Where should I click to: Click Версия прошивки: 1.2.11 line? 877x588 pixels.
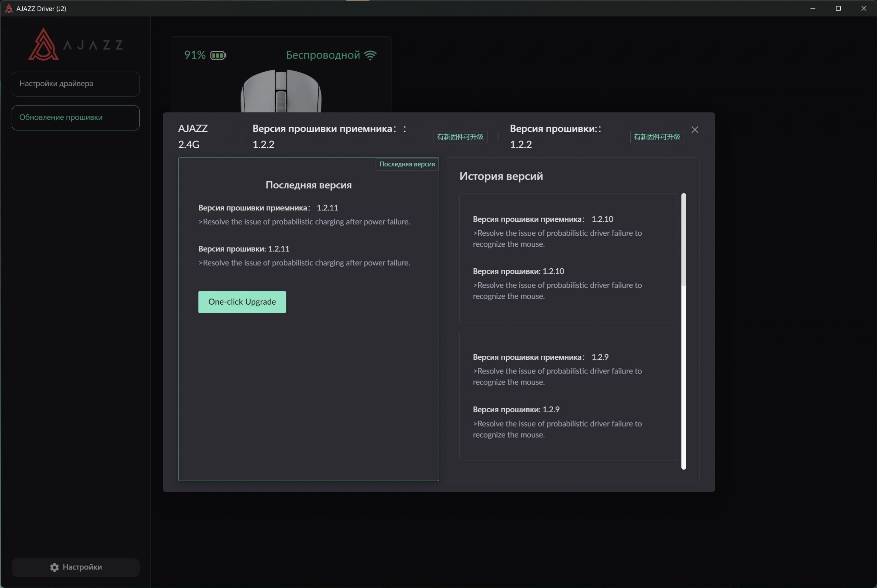coord(244,249)
